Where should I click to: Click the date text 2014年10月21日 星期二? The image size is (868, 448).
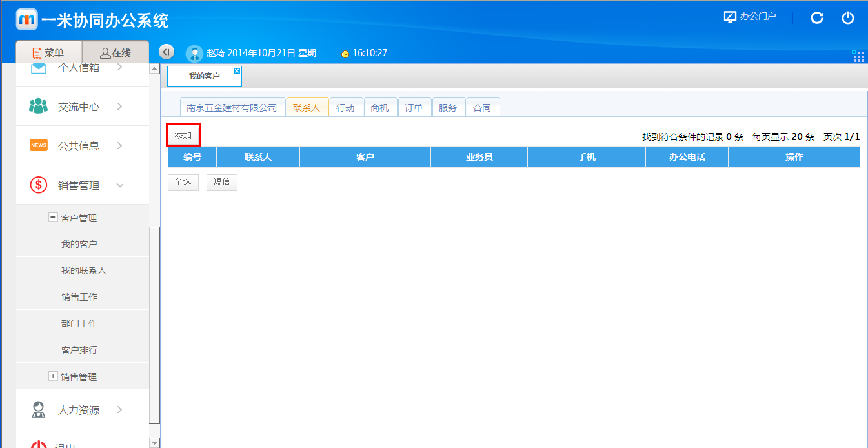(x=276, y=53)
